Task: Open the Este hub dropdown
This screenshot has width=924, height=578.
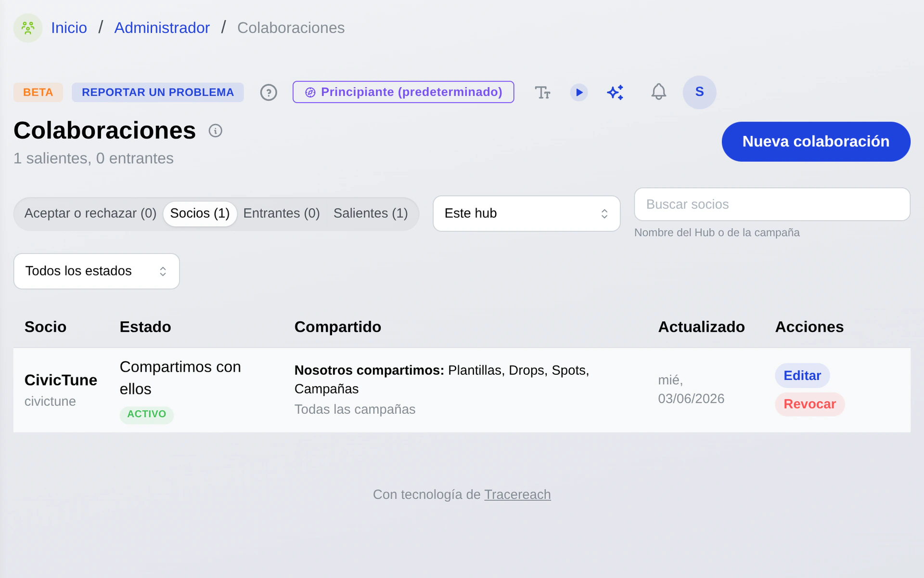Action: coord(526,213)
